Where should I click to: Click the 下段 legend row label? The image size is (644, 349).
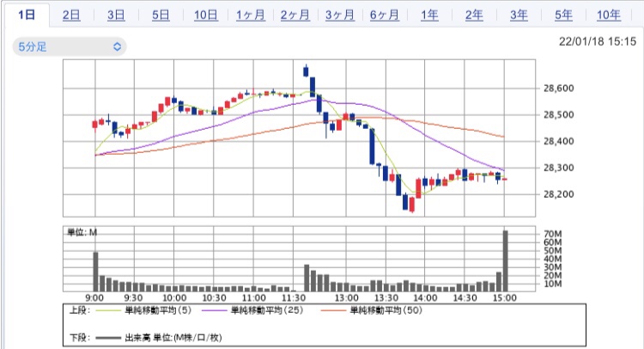coord(79,338)
